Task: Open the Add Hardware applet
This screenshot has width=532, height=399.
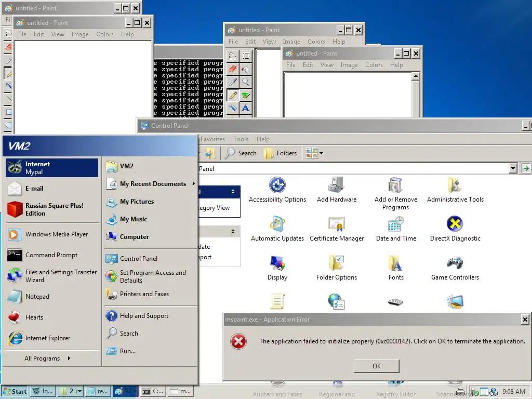Action: [337, 190]
